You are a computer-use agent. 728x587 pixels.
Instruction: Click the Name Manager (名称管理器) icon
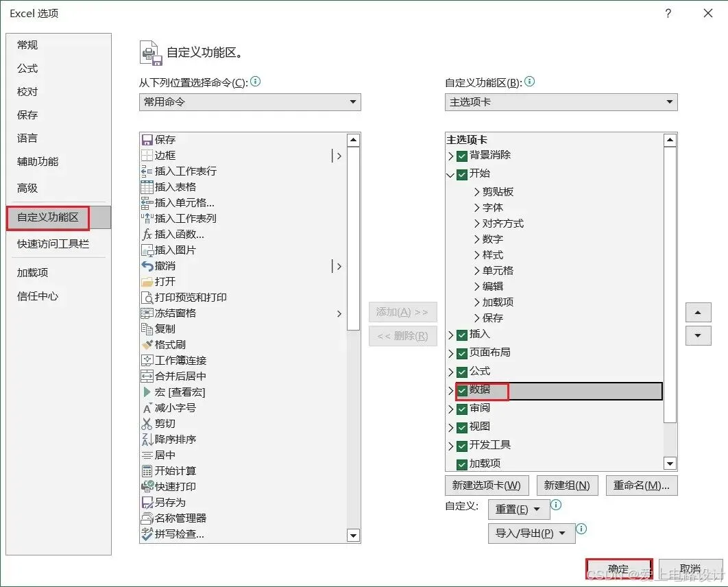(147, 518)
